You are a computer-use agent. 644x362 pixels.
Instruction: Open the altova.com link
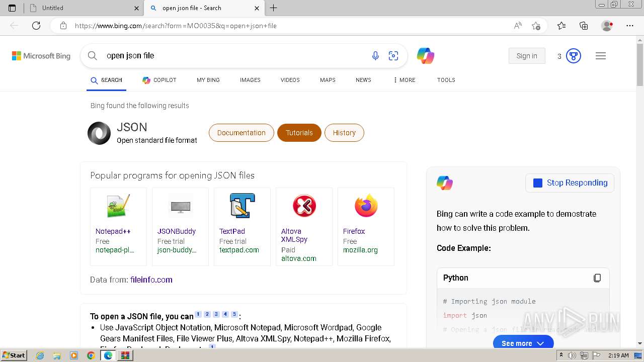click(x=299, y=258)
